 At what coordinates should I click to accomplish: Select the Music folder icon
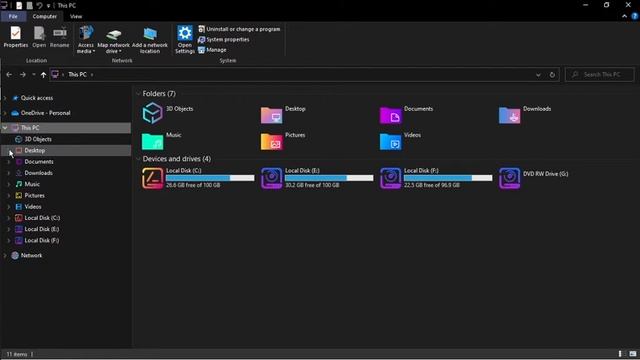pos(152,141)
